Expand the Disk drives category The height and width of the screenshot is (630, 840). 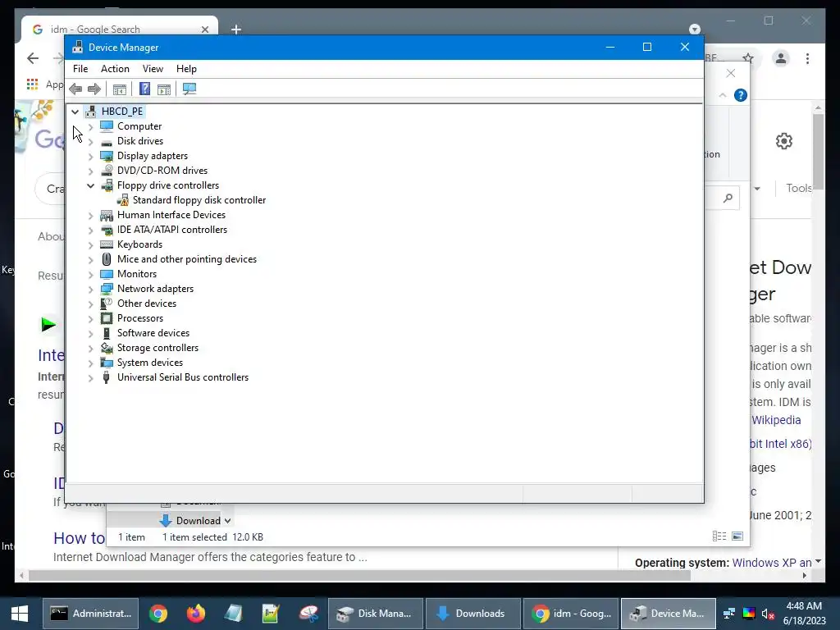click(x=90, y=141)
